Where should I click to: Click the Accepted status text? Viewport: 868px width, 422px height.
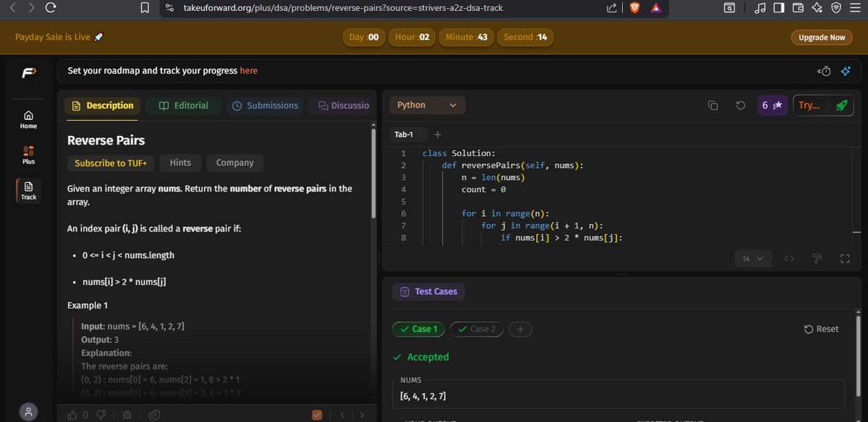[427, 357]
